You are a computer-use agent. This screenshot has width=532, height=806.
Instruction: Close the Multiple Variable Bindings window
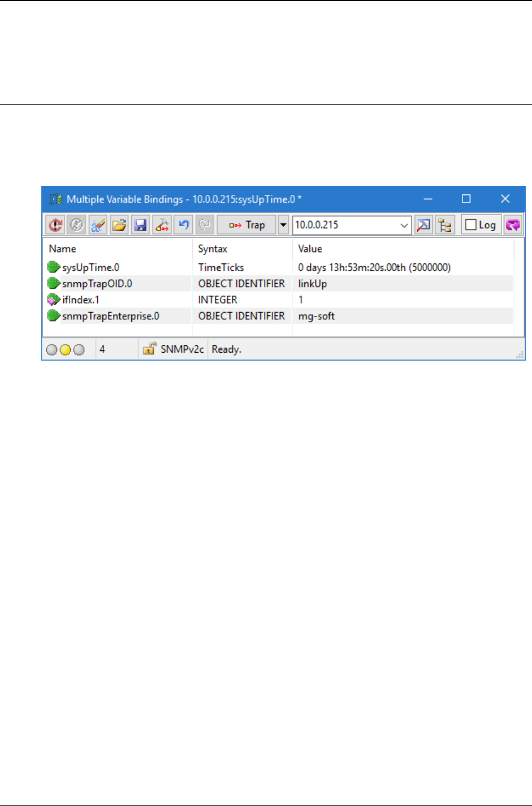[505, 199]
